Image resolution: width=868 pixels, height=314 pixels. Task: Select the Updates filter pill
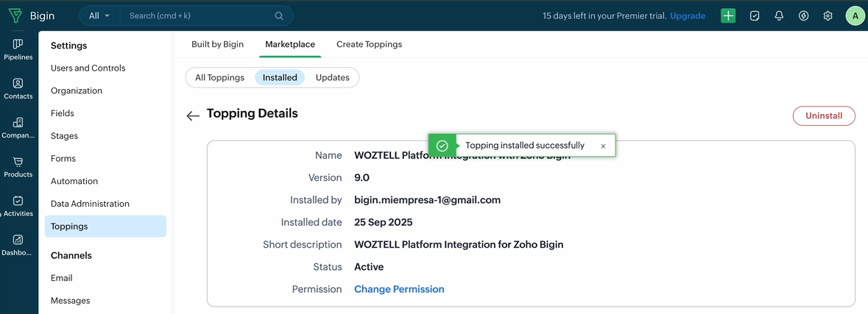tap(332, 77)
